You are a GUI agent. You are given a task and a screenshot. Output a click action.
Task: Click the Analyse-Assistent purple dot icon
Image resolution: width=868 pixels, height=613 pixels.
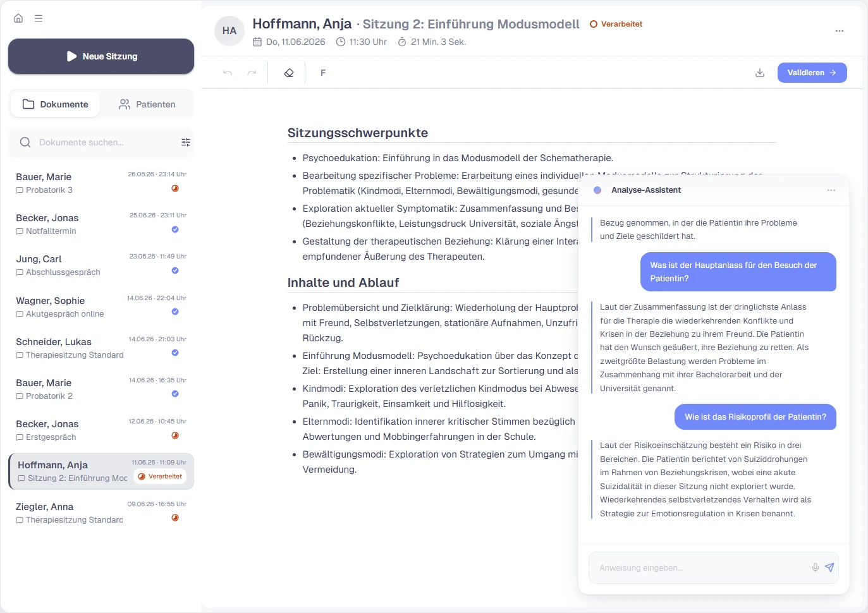597,190
